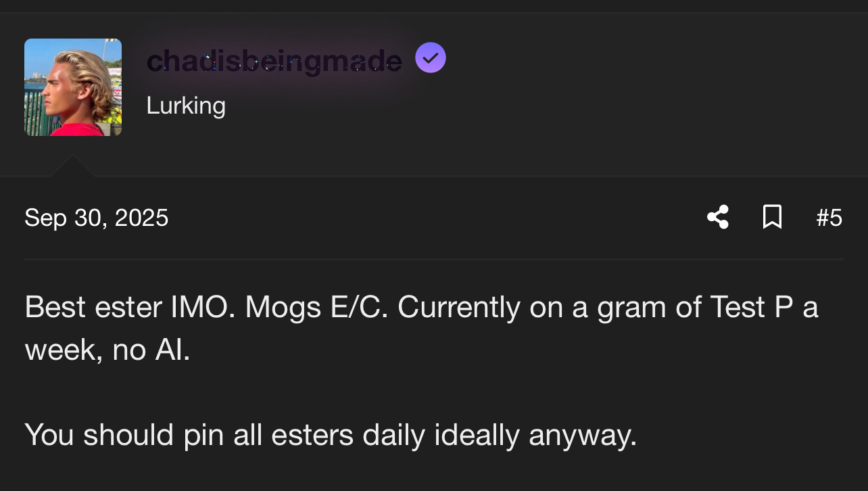The width and height of the screenshot is (868, 491).
Task: Open chadisbeingmade's profile picture
Action: coord(73,87)
